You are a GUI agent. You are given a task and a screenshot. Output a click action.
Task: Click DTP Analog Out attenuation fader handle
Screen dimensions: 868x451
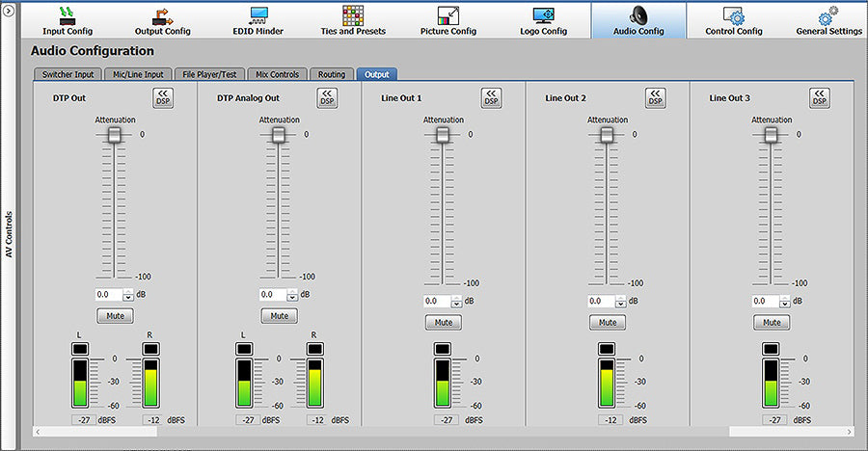279,135
